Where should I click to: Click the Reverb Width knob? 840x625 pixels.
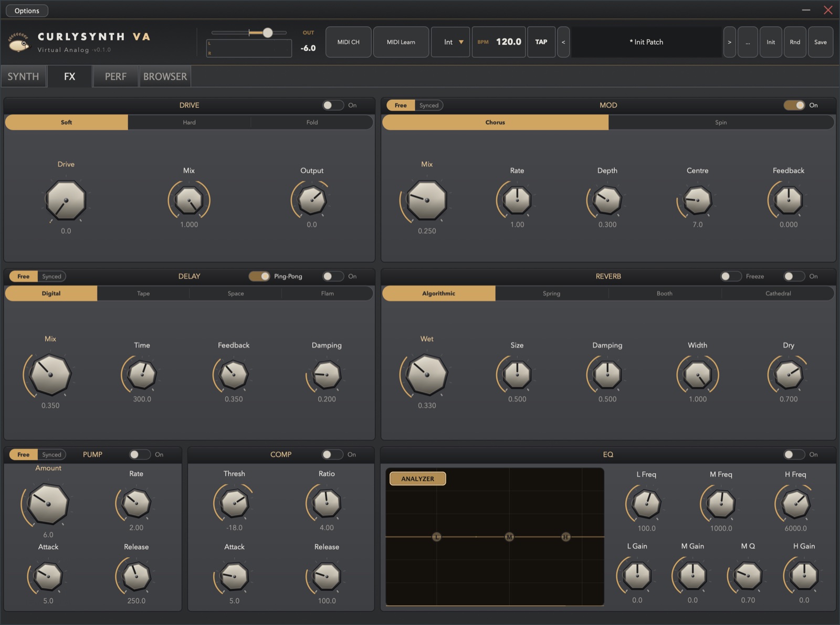(x=698, y=375)
